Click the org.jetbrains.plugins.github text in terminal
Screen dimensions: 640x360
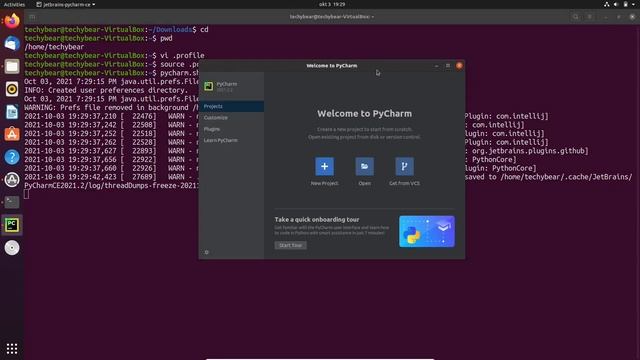pyautogui.click(x=529, y=151)
